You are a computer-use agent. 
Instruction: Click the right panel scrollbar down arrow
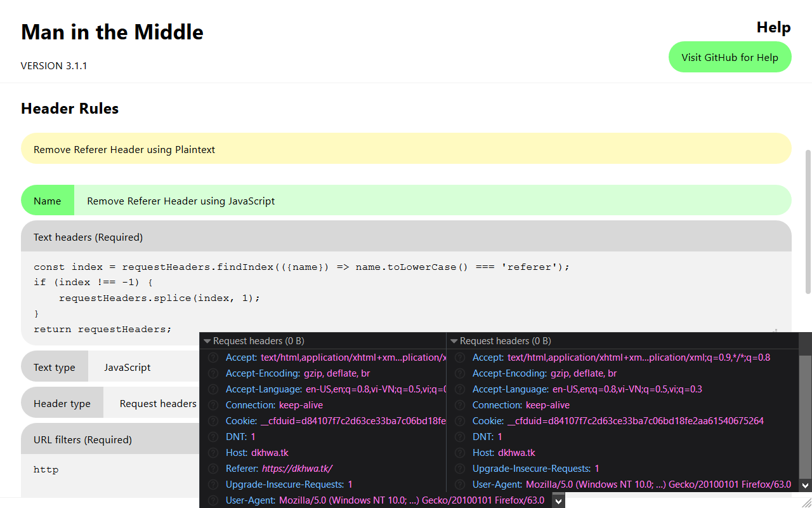coord(805,485)
